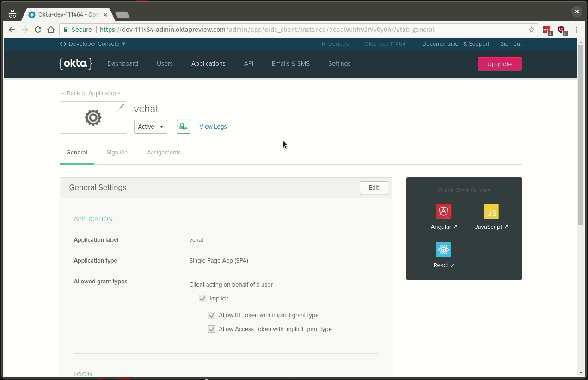Open the JavaScript quick start guide

[491, 217]
